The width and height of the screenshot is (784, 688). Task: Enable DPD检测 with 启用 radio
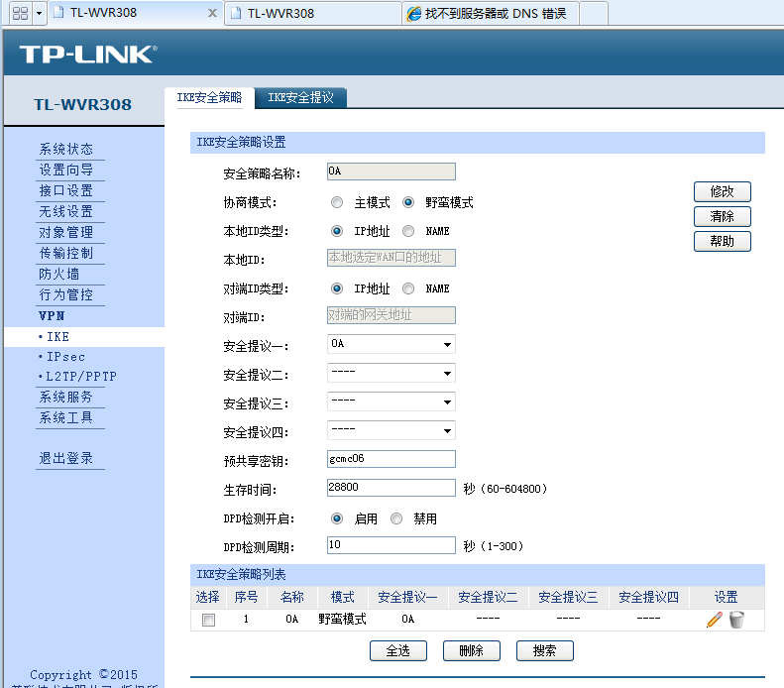point(337,518)
